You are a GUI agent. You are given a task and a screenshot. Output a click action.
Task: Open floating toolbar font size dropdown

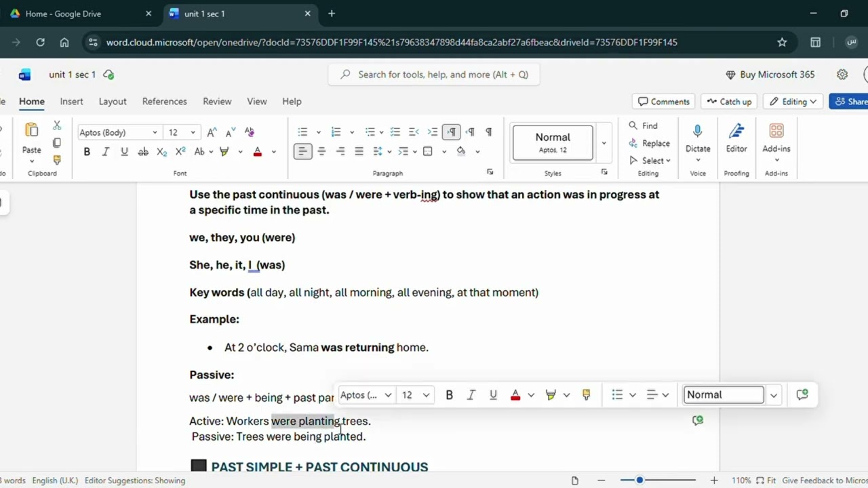[427, 395]
